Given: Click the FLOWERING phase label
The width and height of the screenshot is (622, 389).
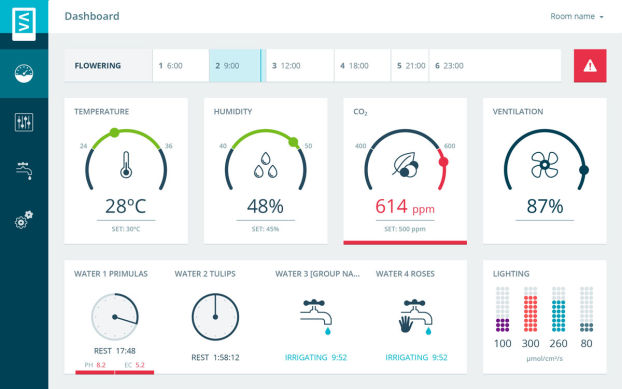Looking at the screenshot, I should coord(98,66).
